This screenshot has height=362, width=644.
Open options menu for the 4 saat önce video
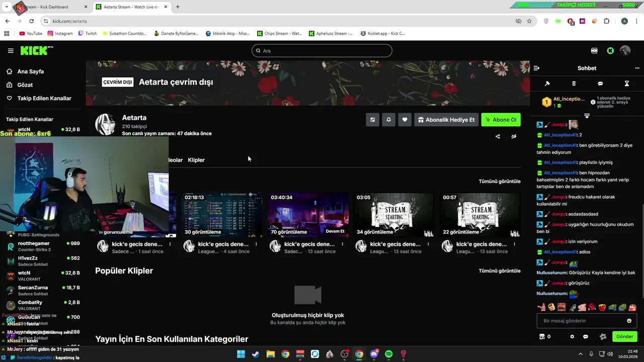[x=256, y=244]
